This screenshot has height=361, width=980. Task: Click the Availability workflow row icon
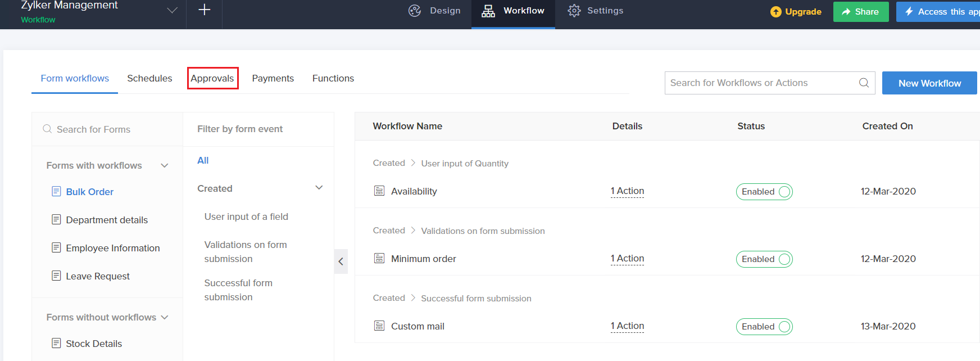(379, 191)
